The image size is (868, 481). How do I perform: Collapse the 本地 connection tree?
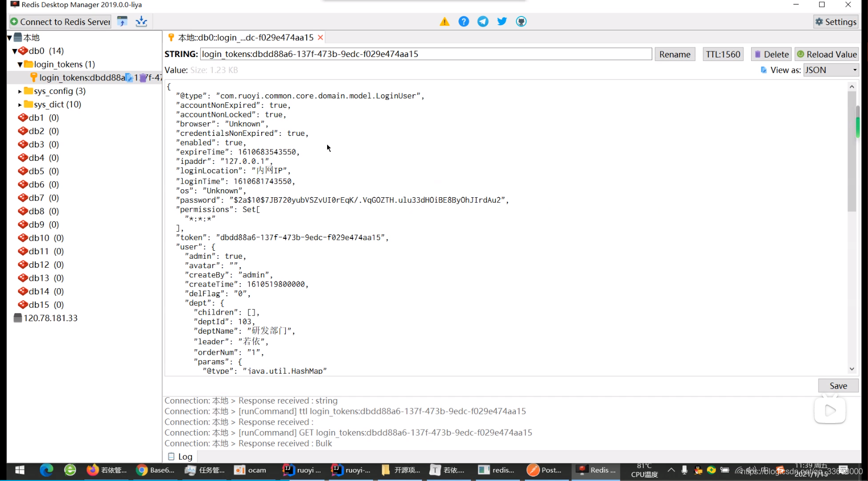click(x=9, y=37)
